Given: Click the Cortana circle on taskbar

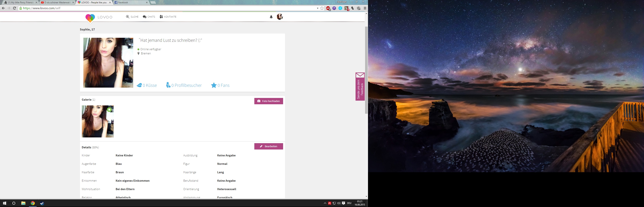Looking at the screenshot, I should 14,203.
